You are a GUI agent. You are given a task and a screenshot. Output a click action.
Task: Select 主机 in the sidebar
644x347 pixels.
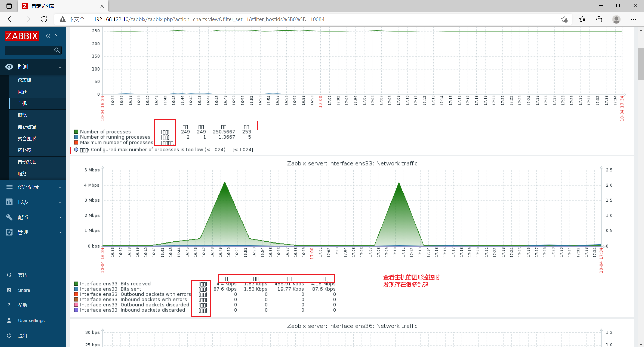click(22, 103)
